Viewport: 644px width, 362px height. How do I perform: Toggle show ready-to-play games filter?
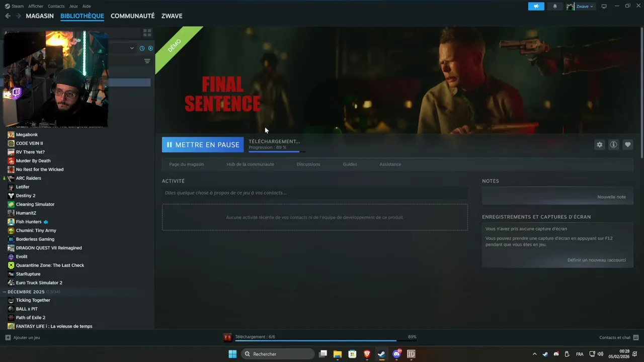(x=150, y=48)
